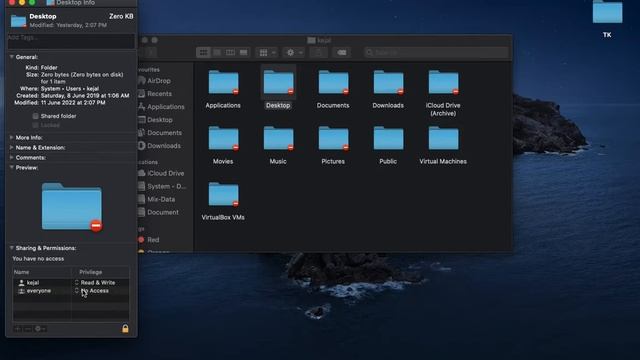Click the large folder preview thumbnail
The height and width of the screenshot is (360, 640).
pyautogui.click(x=72, y=207)
